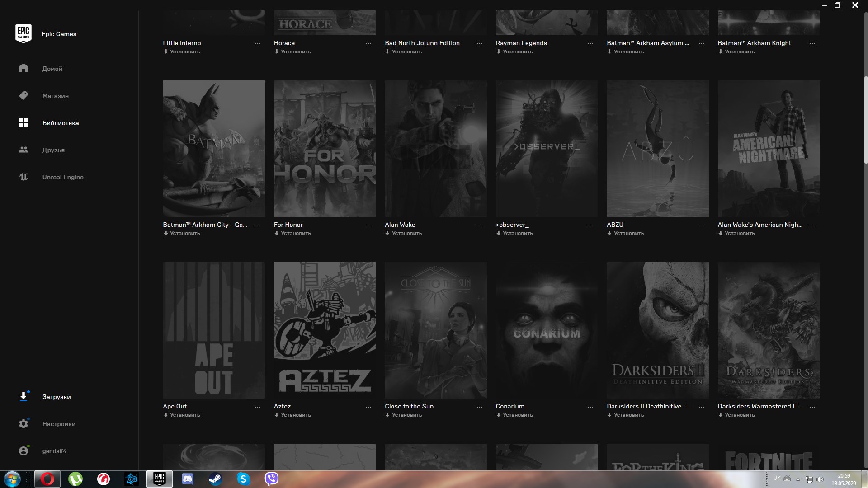Open options menu for Alan Wake
The height and width of the screenshot is (488, 868).
point(480,225)
